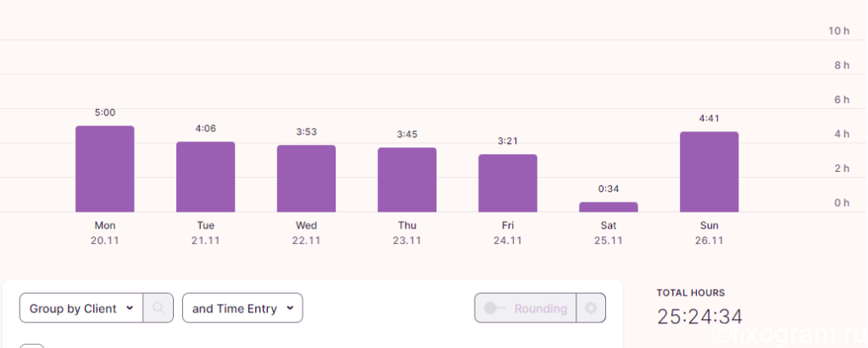Click Thursday bar with 3:45 tracked

407,180
